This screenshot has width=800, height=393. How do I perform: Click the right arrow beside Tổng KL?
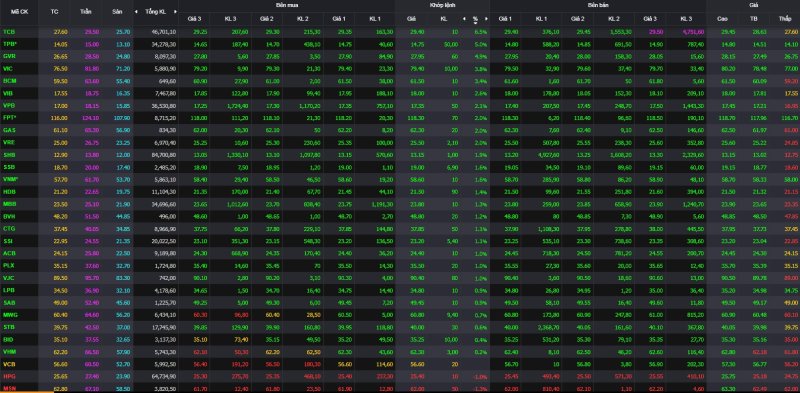point(175,11)
